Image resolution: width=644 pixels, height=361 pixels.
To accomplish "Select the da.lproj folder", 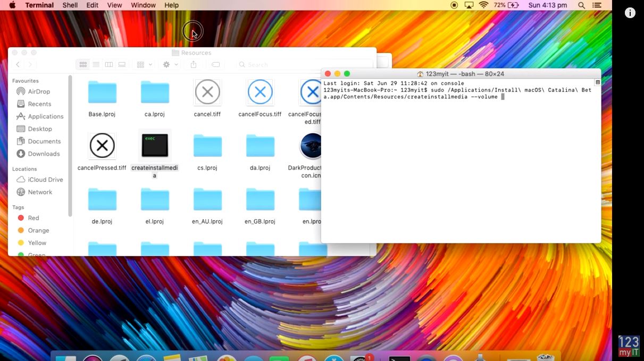I will click(x=260, y=146).
